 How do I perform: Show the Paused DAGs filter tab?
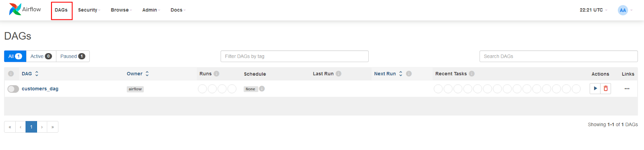(73, 56)
